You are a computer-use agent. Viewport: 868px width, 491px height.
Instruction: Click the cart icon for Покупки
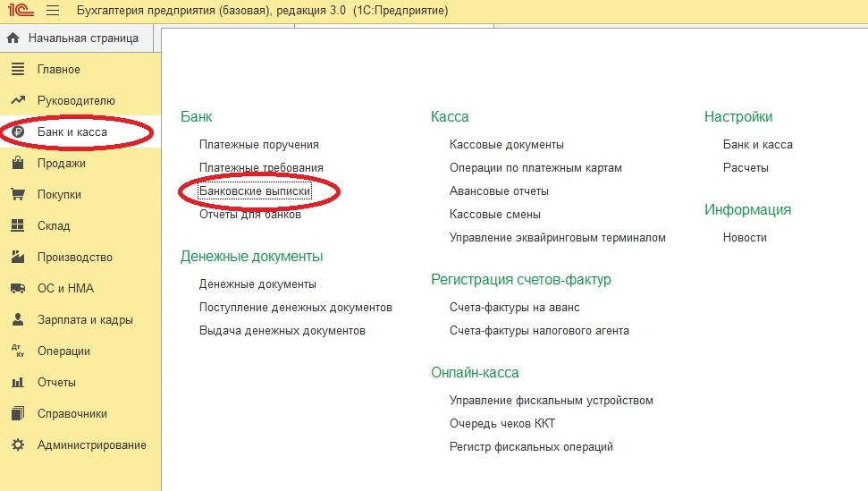click(x=17, y=195)
